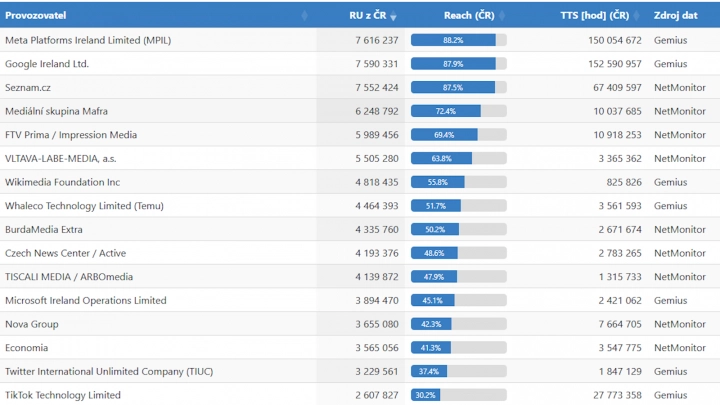Click the 87.9% reach bar for Google
The height and width of the screenshot is (405, 720).
459,64
